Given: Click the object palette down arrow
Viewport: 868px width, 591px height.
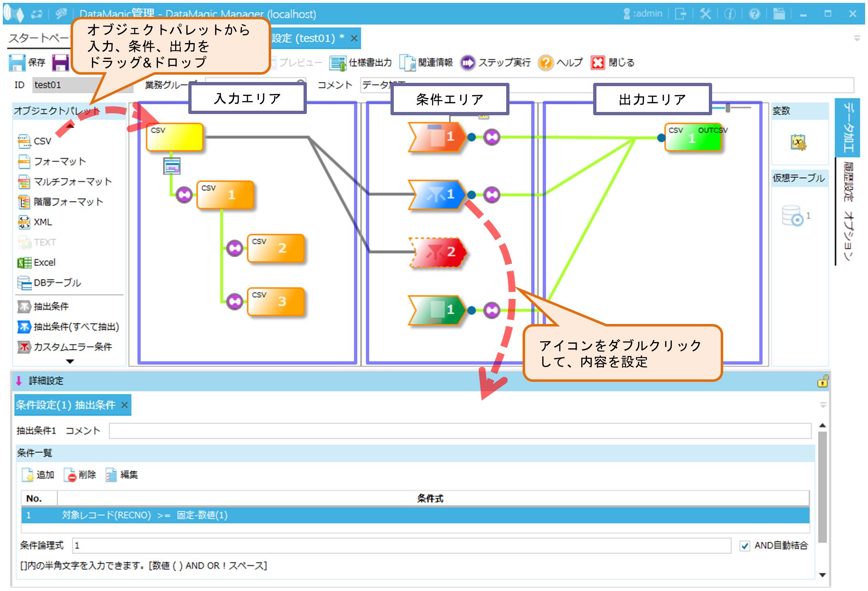Looking at the screenshot, I should [x=70, y=361].
